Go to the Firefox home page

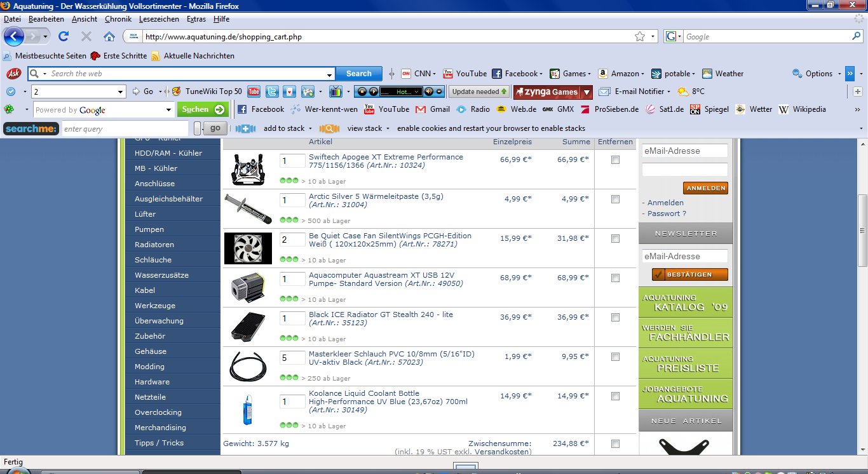point(109,36)
